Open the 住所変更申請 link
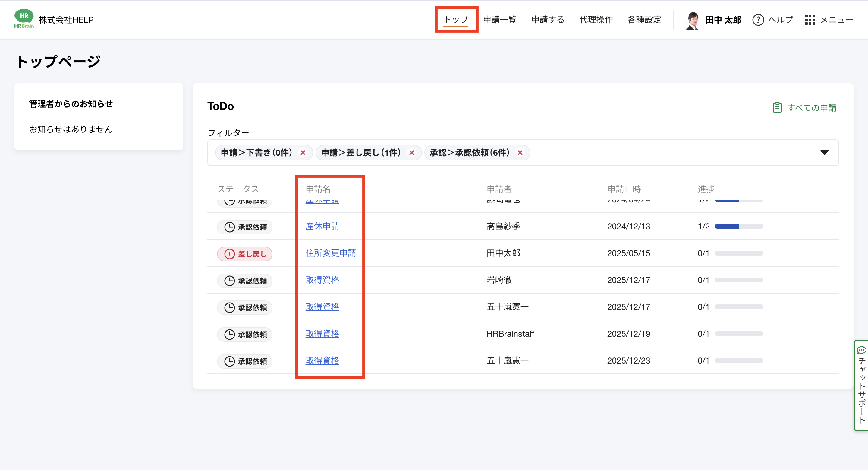 click(x=331, y=253)
